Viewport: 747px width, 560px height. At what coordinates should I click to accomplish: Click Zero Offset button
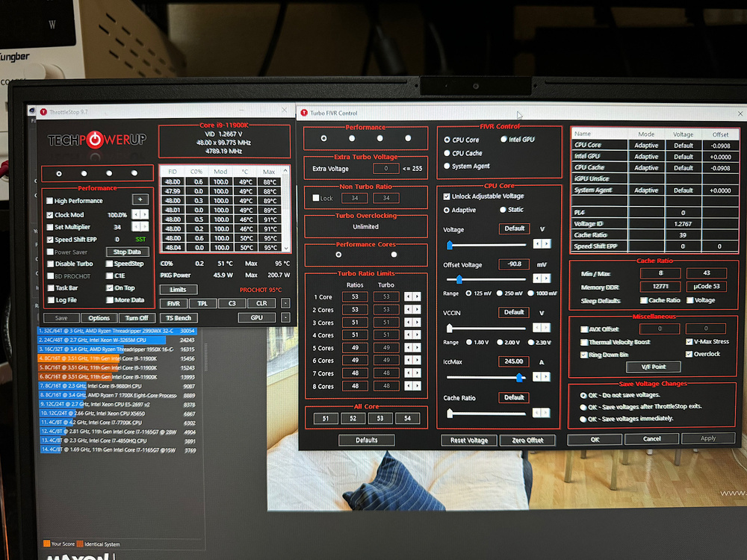[527, 440]
